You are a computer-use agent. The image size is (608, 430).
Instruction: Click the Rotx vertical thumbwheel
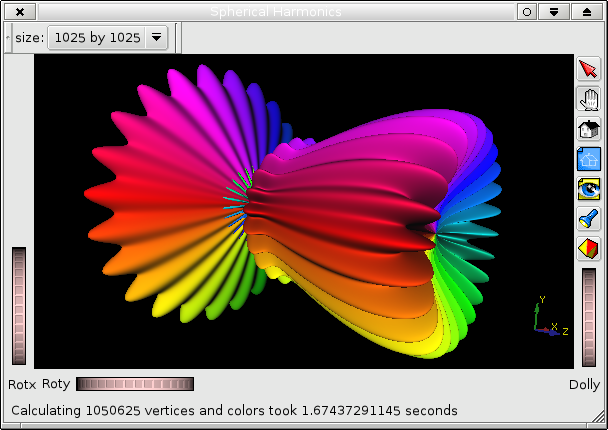(19, 306)
